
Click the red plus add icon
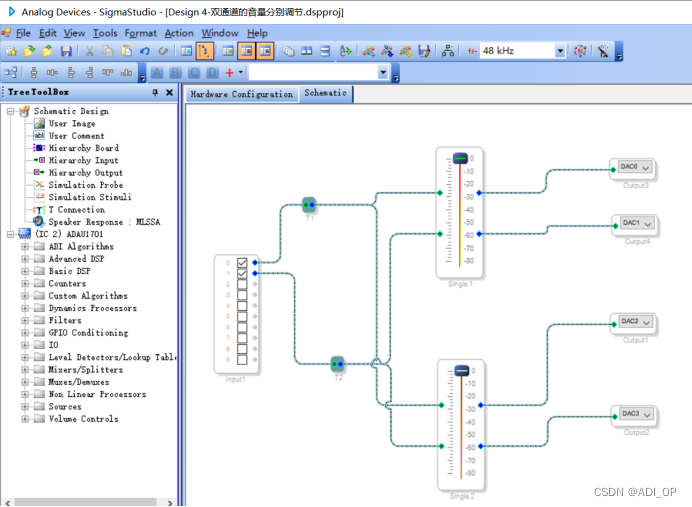229,72
